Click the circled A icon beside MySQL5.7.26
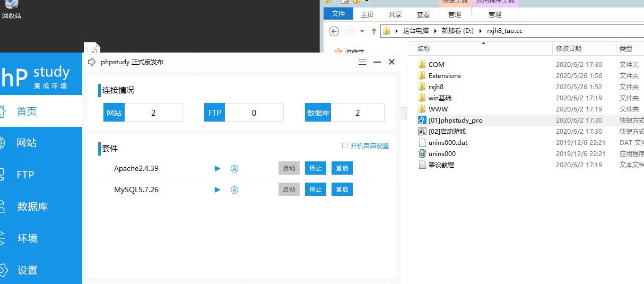Image resolution: width=644 pixels, height=284 pixels. pyautogui.click(x=234, y=190)
